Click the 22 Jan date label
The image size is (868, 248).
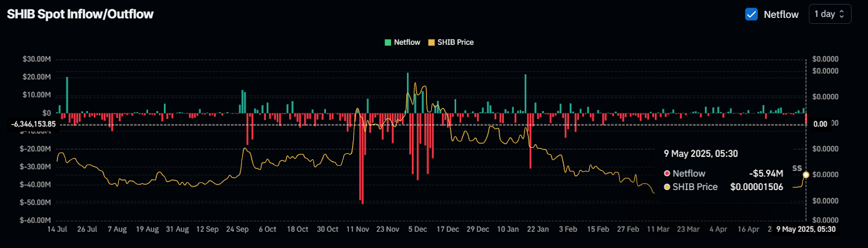pos(538,229)
